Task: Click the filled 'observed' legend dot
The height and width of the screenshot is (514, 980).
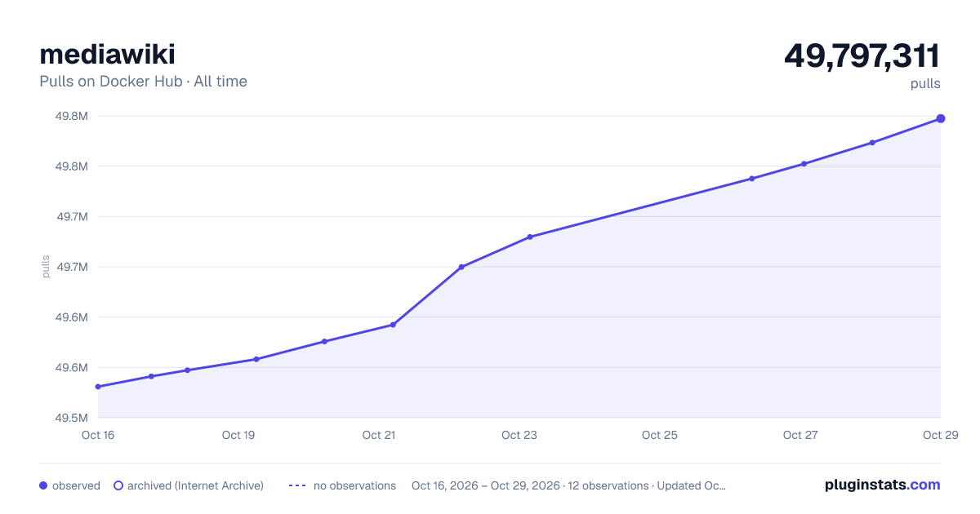Action: (43, 485)
